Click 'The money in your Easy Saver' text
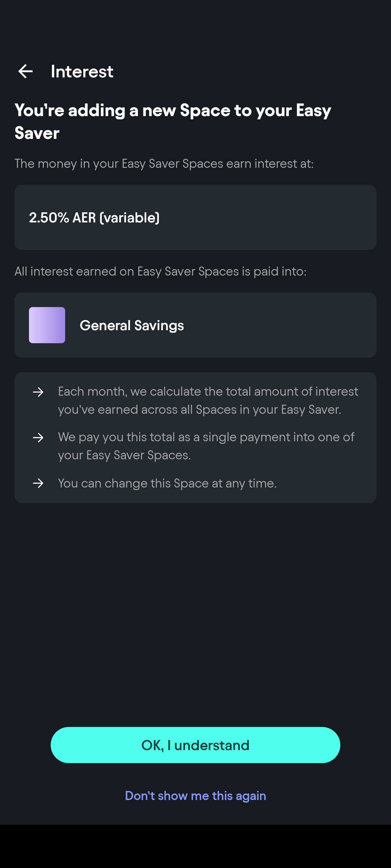The height and width of the screenshot is (868, 391). pos(164,163)
